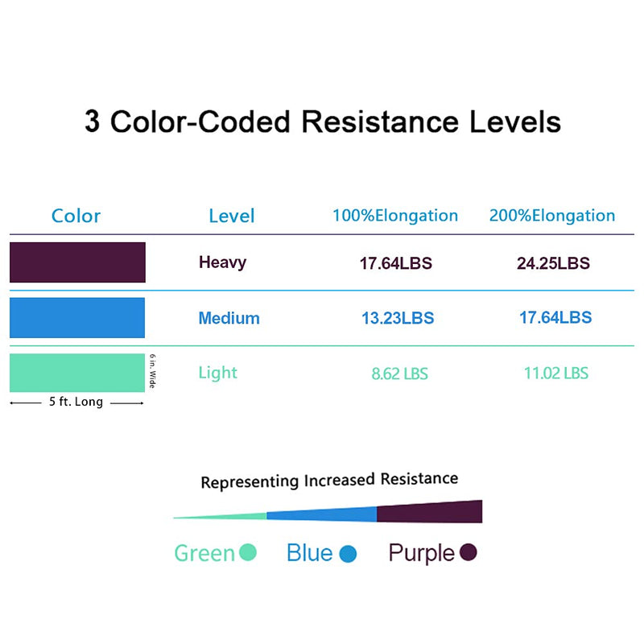Click the green dot beside Green
This screenshot has width=644, height=644.
click(248, 552)
